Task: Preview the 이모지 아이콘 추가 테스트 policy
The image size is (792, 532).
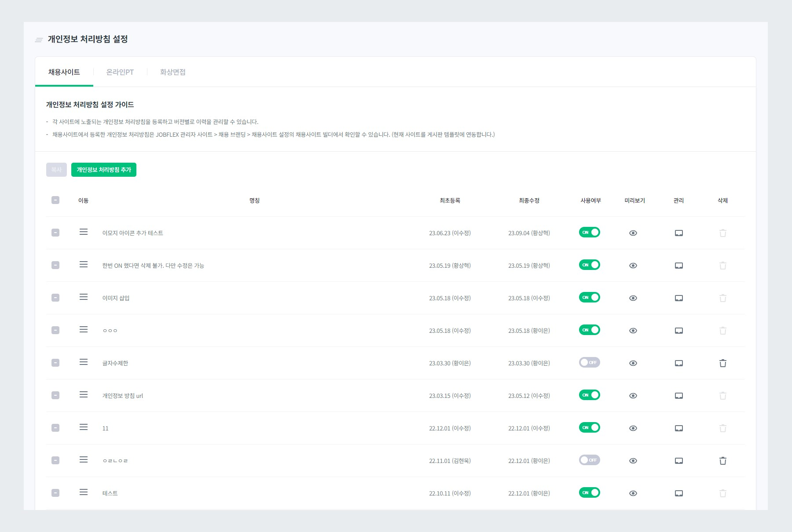Action: click(633, 233)
